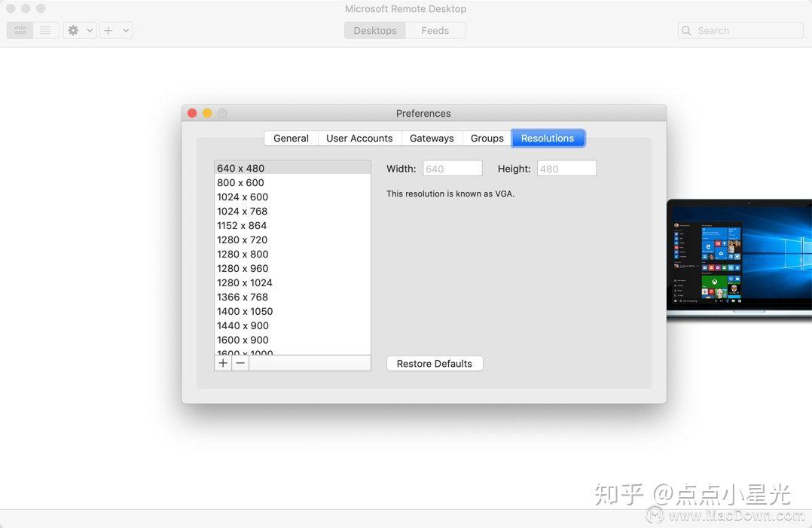This screenshot has width=812, height=528.
Task: Select the Feeds segment
Action: coord(435,31)
